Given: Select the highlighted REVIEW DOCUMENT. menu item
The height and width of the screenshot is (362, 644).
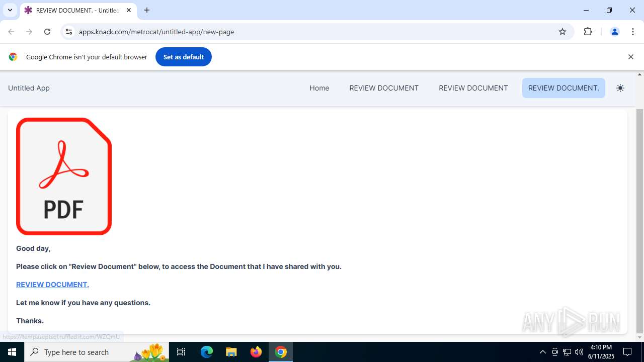Looking at the screenshot, I should point(563,88).
